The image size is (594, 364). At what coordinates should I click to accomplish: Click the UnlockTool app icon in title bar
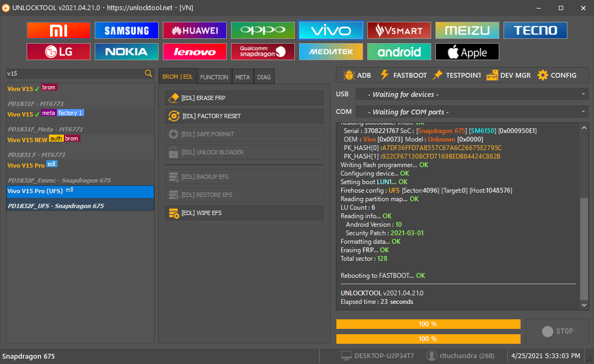[6, 8]
